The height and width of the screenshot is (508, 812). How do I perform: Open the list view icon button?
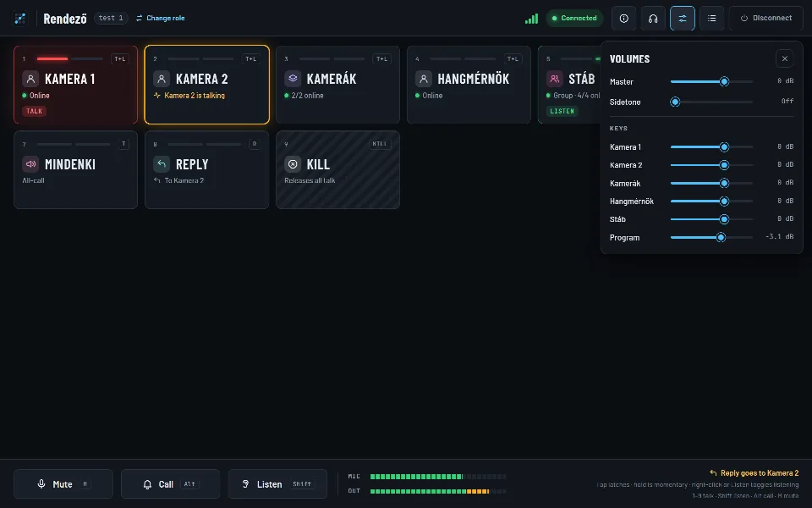pos(712,19)
